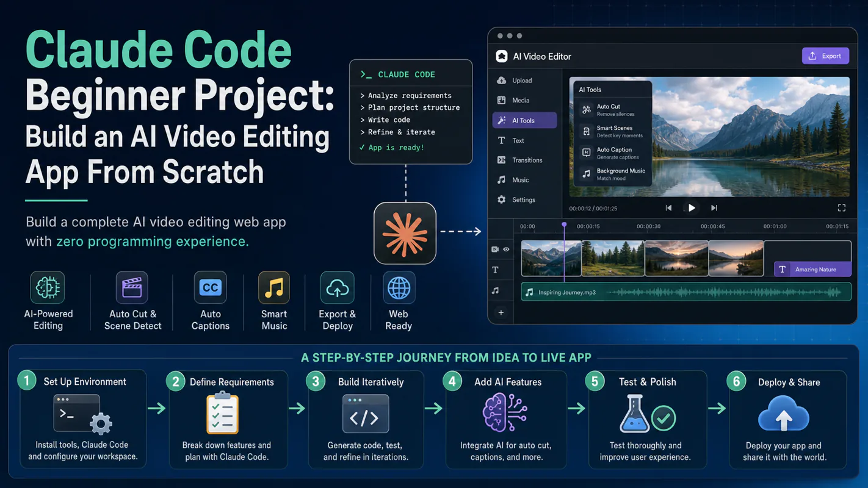Click the Auto Caption icon
Screen dimensions: 868x488
click(586, 152)
